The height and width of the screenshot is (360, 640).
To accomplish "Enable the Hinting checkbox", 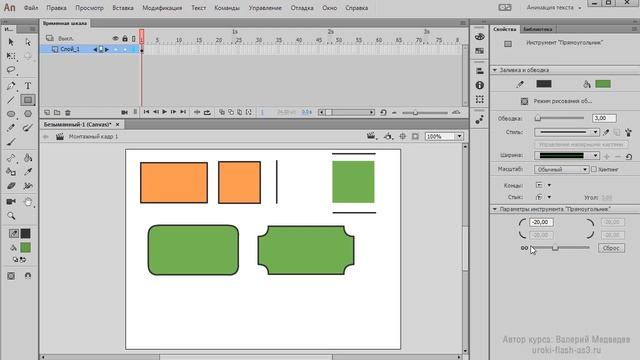I will tap(594, 169).
